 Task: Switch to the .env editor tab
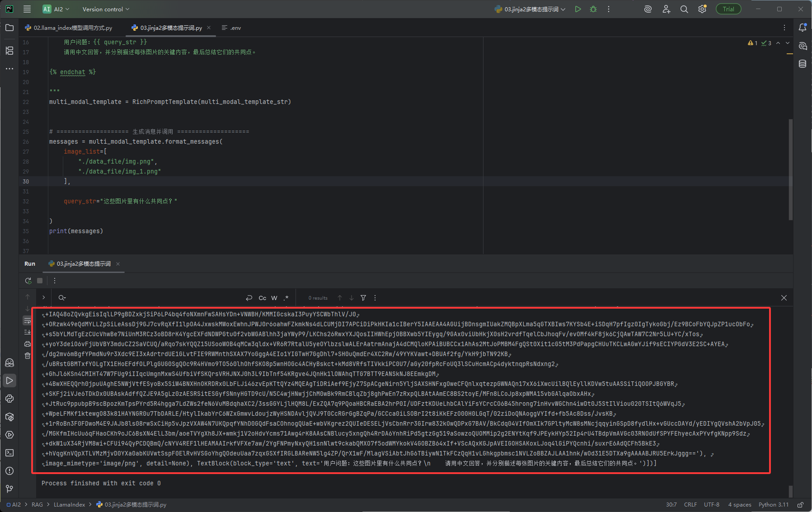pyautogui.click(x=231, y=28)
